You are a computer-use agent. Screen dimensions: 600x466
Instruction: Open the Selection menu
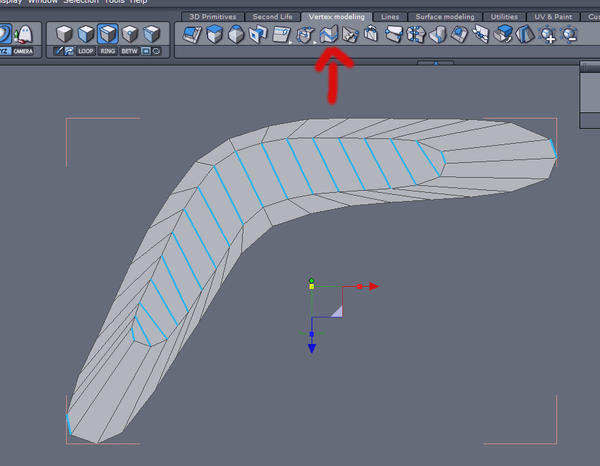point(81,2)
